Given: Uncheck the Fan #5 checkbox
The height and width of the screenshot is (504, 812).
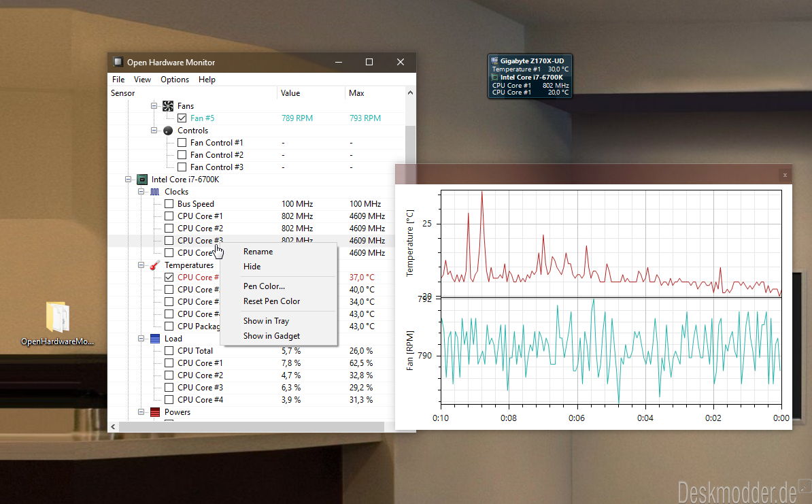Looking at the screenshot, I should [182, 118].
